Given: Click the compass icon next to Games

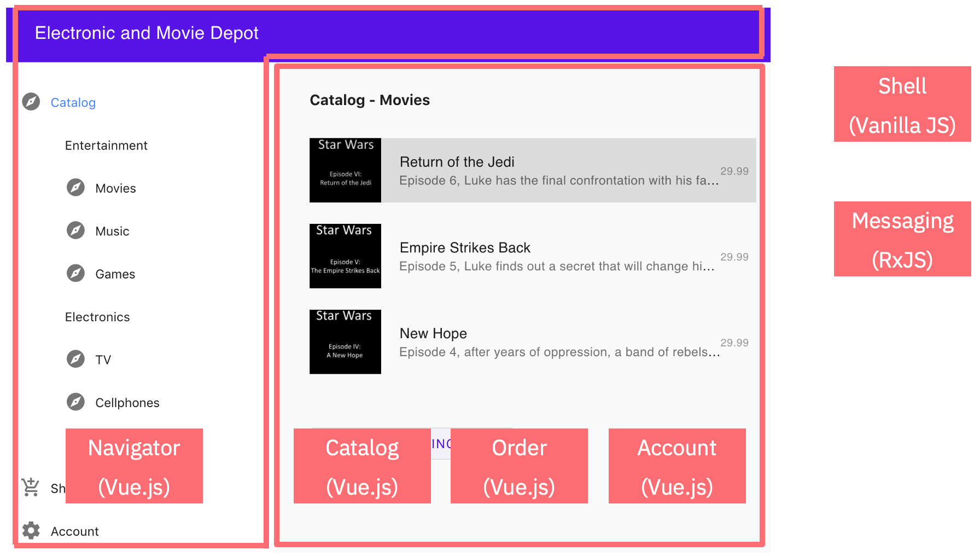Looking at the screenshot, I should pyautogui.click(x=75, y=273).
